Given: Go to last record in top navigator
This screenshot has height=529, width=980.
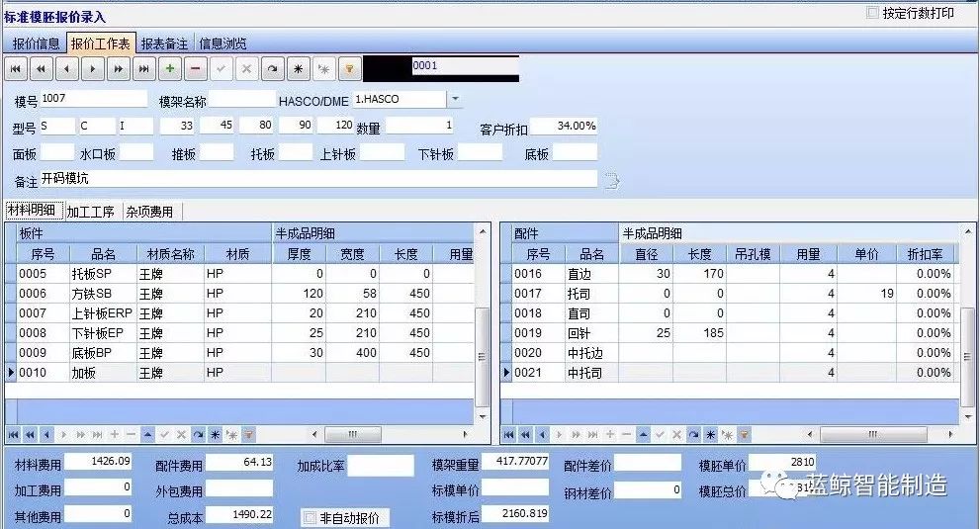Looking at the screenshot, I should tap(143, 68).
